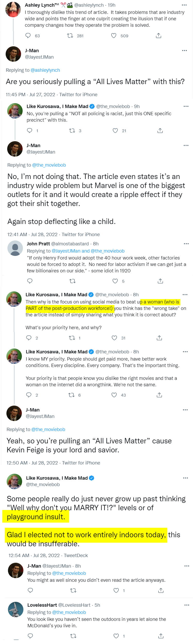This screenshot has width=193, height=644.
Task: Open more options on playground insult tweet
Action: pos(186,478)
